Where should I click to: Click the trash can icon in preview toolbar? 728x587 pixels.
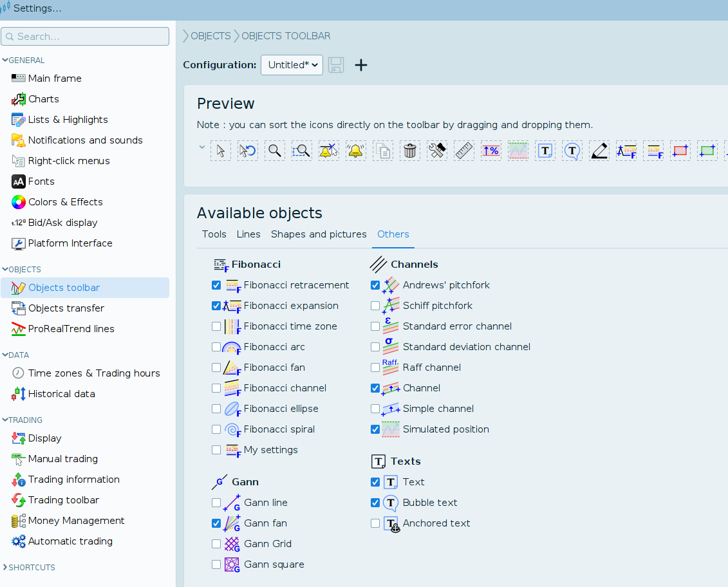coord(409,151)
